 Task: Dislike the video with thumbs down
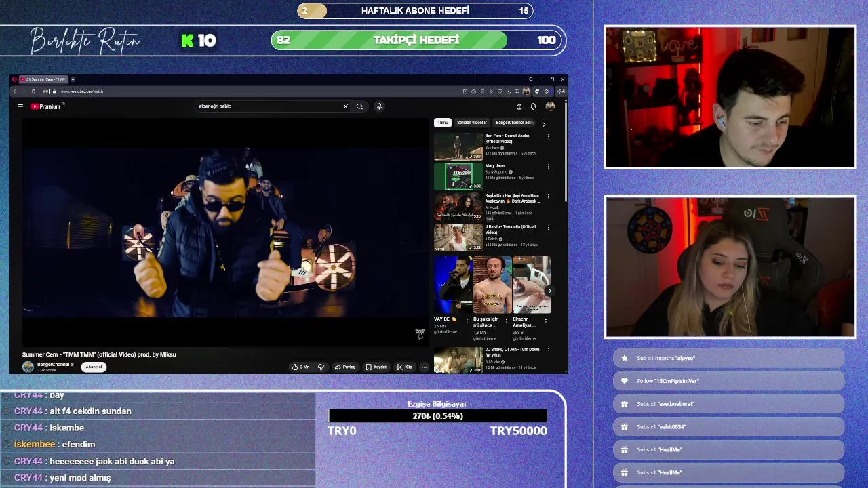click(321, 367)
